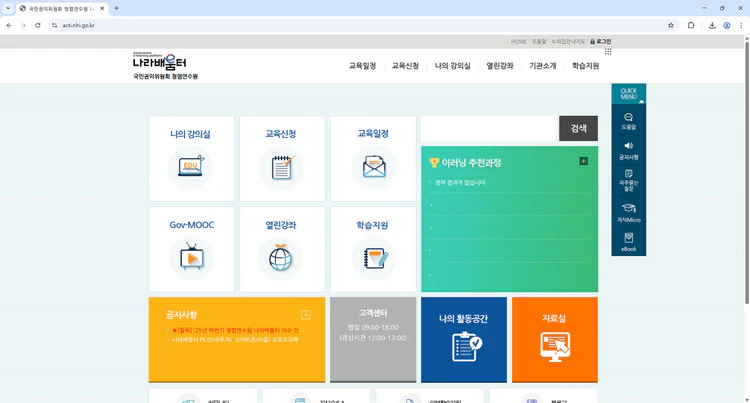
Task: Open the 나의 활동공간 clipboard tile
Action: pyautogui.click(x=463, y=339)
